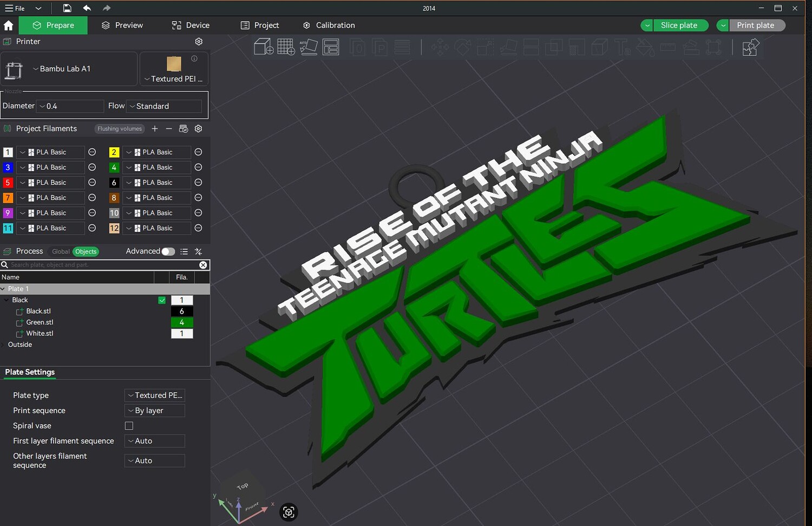Select the Measure ruler tool icon
Image resolution: width=812 pixels, height=526 pixels.
pyautogui.click(x=667, y=47)
